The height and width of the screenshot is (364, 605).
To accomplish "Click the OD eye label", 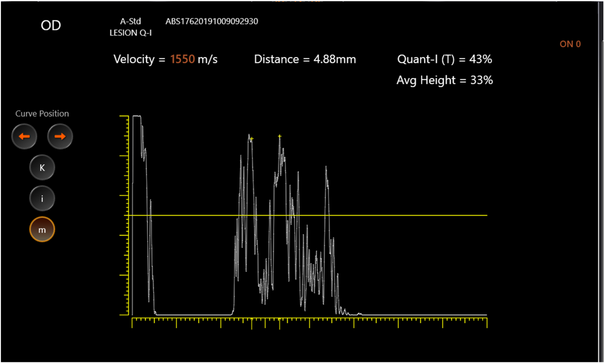I will click(51, 25).
